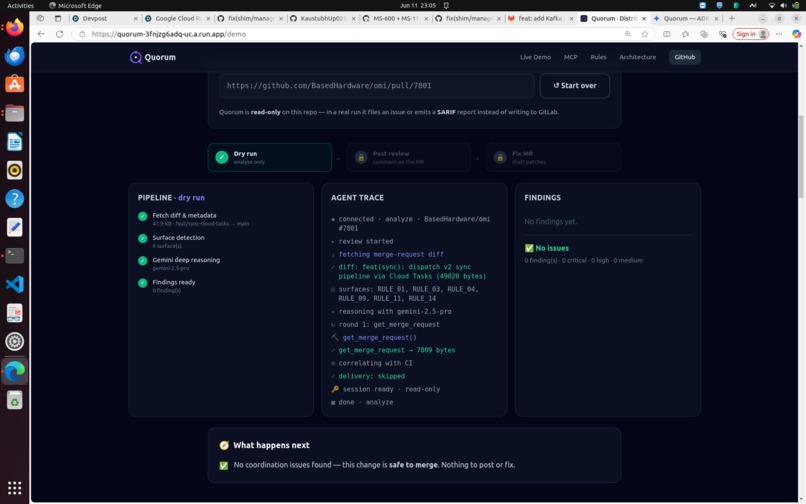Close the Devpost tab
The height and width of the screenshot is (504, 806).
click(136, 19)
